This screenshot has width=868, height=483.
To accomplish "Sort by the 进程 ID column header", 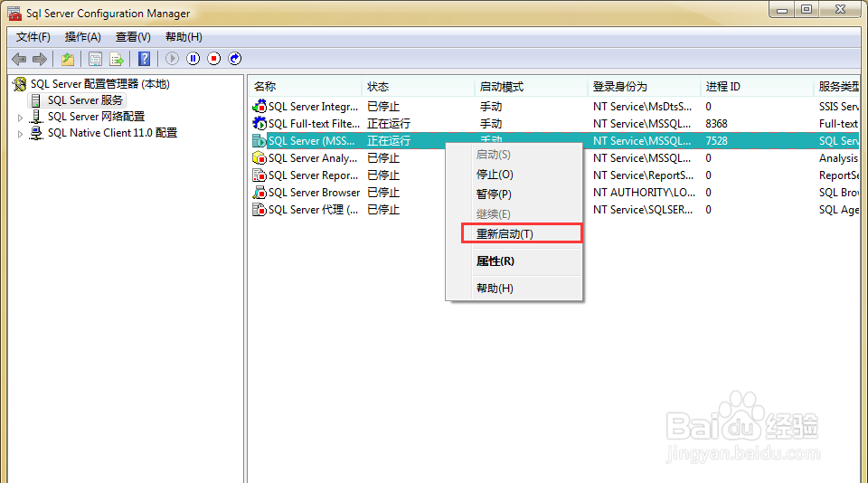I will 757,87.
